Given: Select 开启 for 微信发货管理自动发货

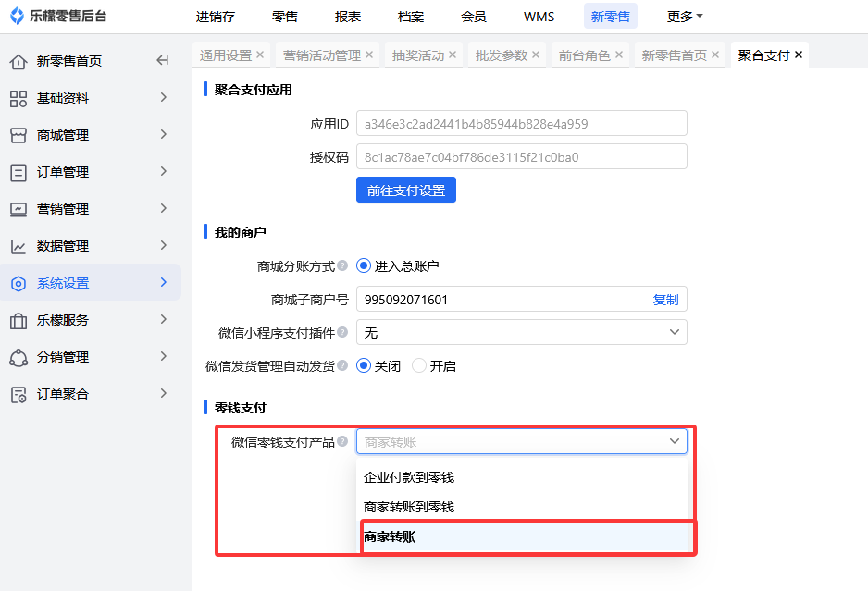Looking at the screenshot, I should coord(419,365).
